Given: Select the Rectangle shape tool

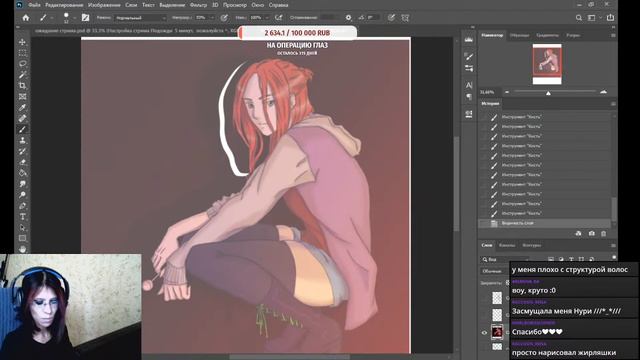Looking at the screenshot, I should 22,238.
